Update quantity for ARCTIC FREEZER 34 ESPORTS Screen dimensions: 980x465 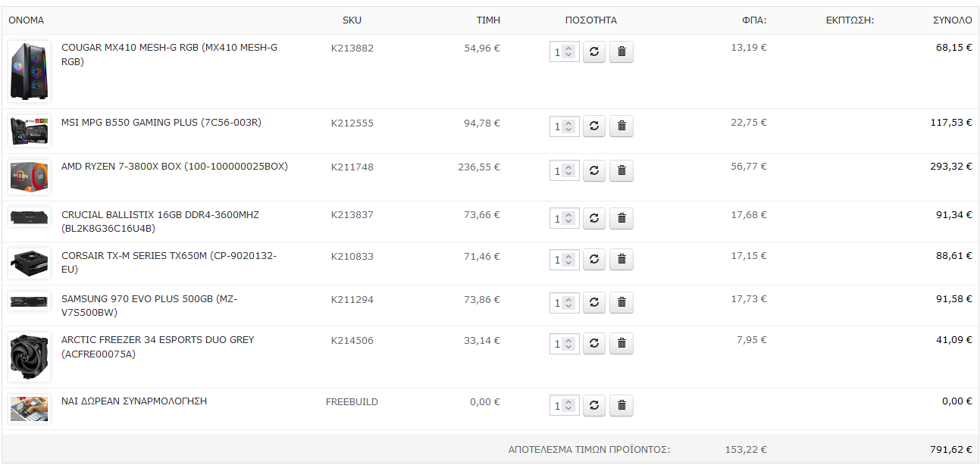coord(594,343)
